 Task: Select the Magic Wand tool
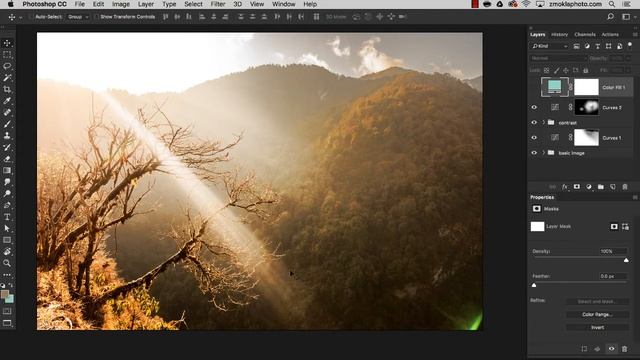click(x=7, y=78)
